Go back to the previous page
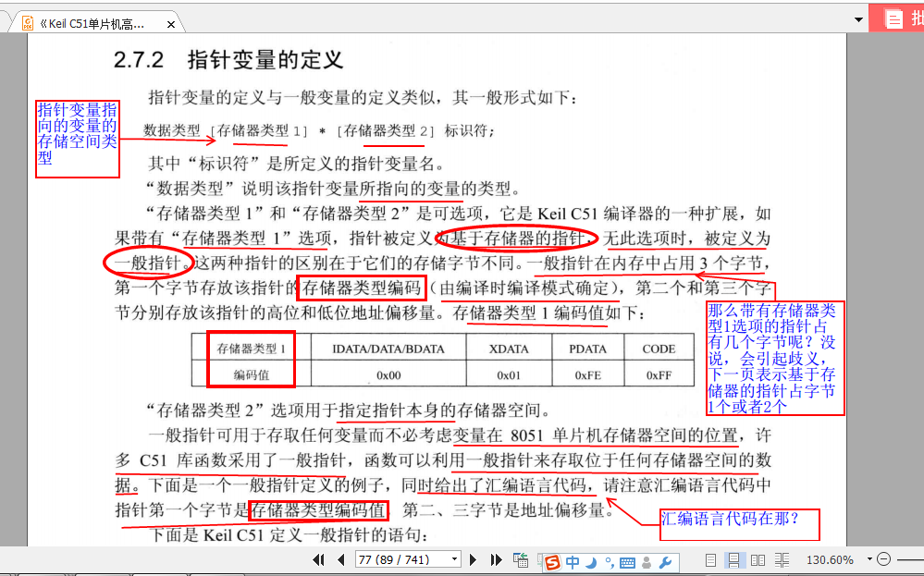Image resolution: width=924 pixels, height=576 pixels. pyautogui.click(x=339, y=558)
